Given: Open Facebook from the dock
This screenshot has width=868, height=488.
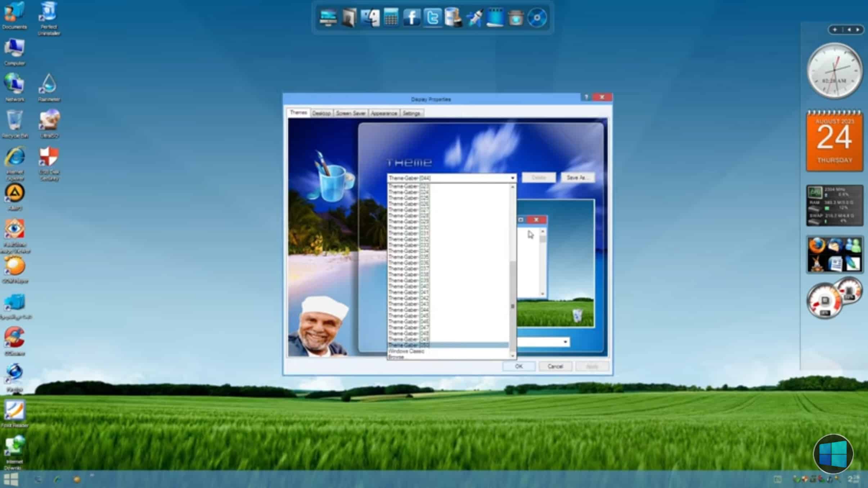Looking at the screenshot, I should click(x=411, y=18).
